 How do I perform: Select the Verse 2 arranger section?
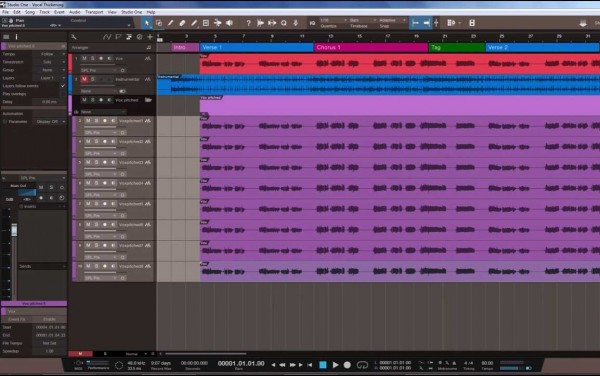pyautogui.click(x=543, y=47)
